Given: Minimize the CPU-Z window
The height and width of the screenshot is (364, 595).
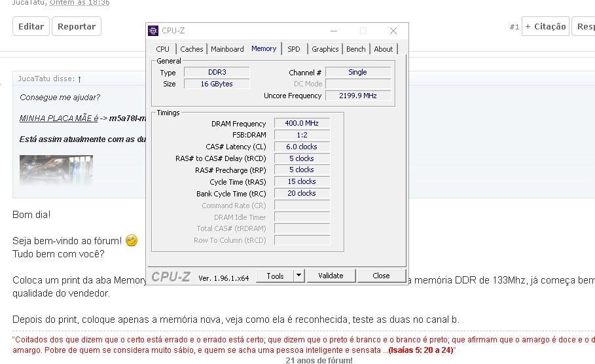Looking at the screenshot, I should (x=334, y=31).
